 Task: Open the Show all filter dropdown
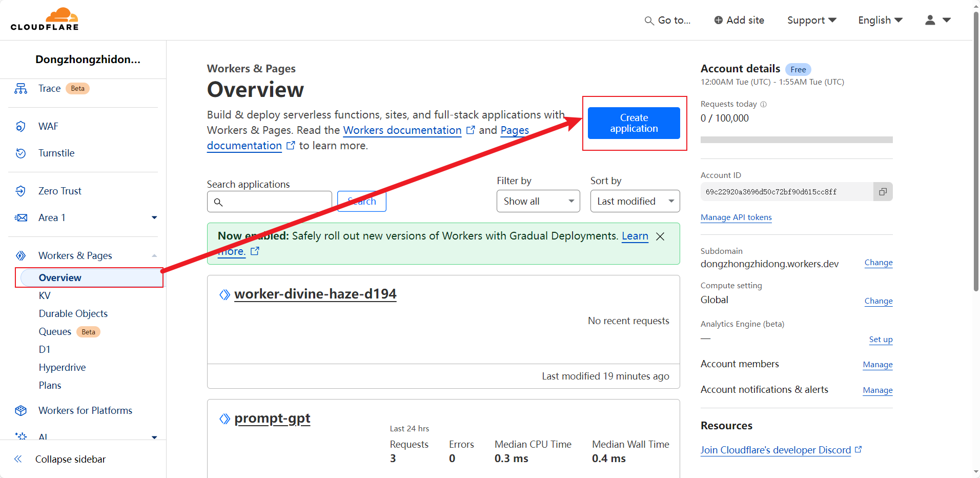coord(537,201)
